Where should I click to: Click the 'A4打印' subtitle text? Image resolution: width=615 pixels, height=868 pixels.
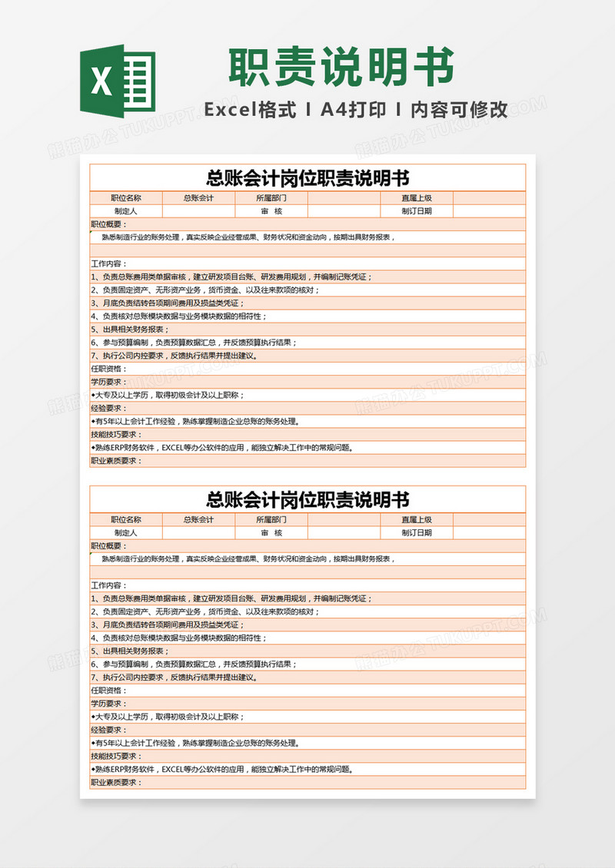point(353,110)
